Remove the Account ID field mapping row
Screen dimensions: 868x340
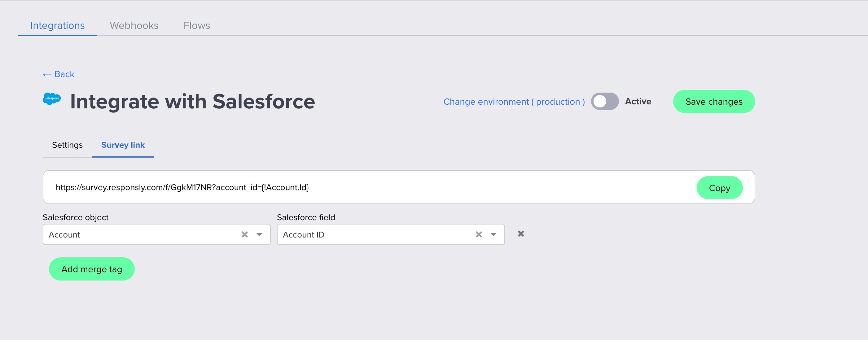coord(521,233)
